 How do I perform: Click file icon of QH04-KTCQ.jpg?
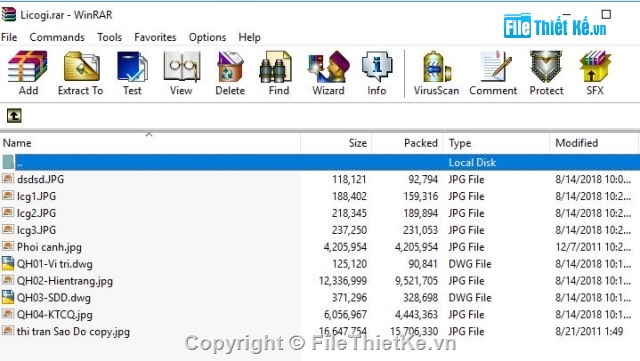[8, 314]
